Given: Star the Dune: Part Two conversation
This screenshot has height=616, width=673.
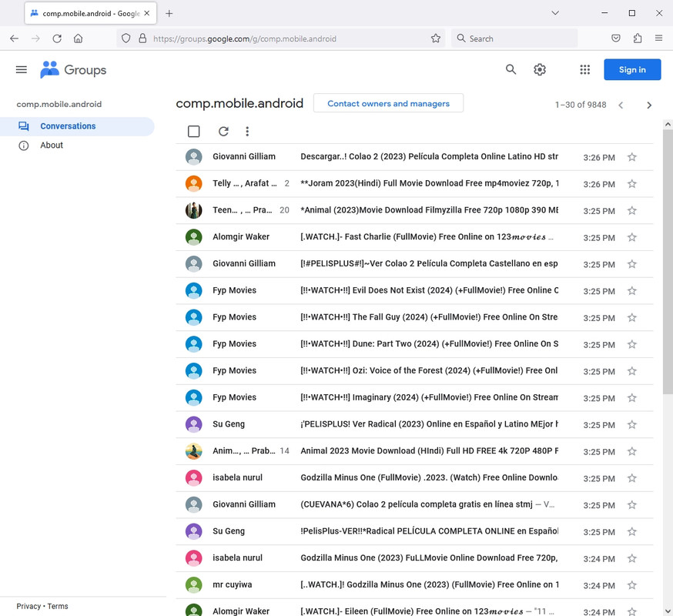Looking at the screenshot, I should (631, 344).
